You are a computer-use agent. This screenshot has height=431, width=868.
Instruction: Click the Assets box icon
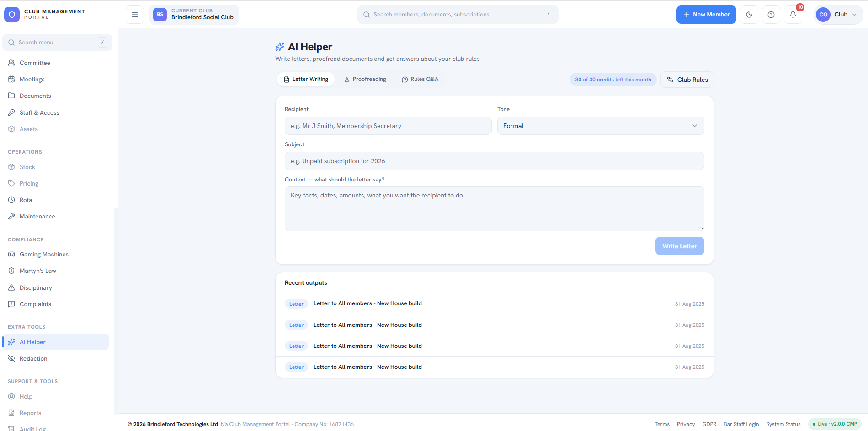11,129
